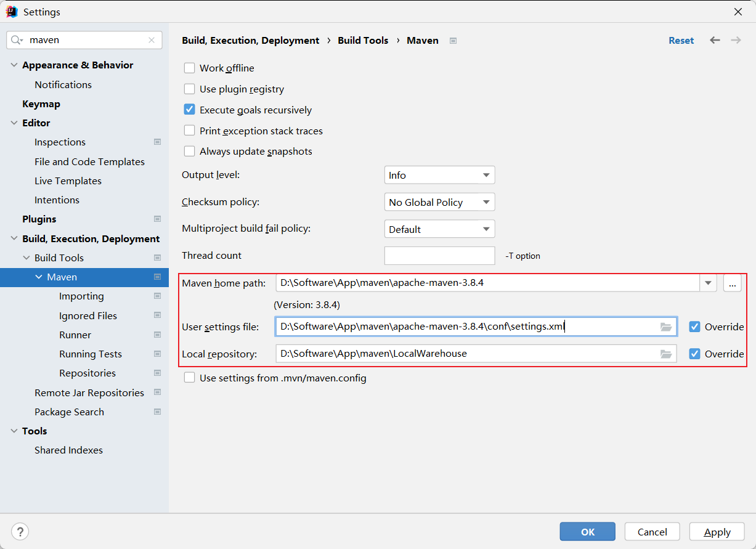This screenshot has width=756, height=549.
Task: Collapse the Build Tools tree node
Action: click(26, 258)
